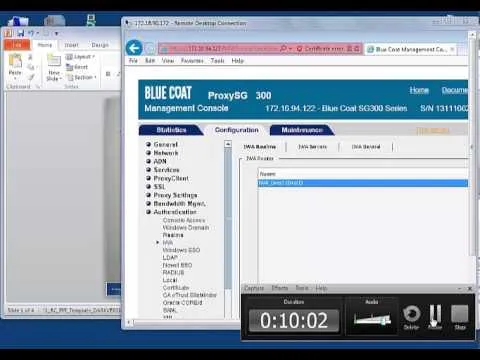
Task: Switch to the Configuration tab
Action: pos(236,130)
